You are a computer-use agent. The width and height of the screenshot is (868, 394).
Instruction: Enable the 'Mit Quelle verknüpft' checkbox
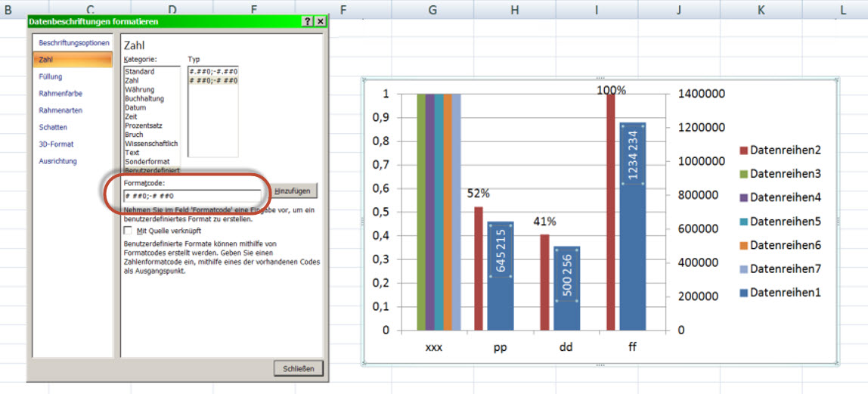[128, 231]
